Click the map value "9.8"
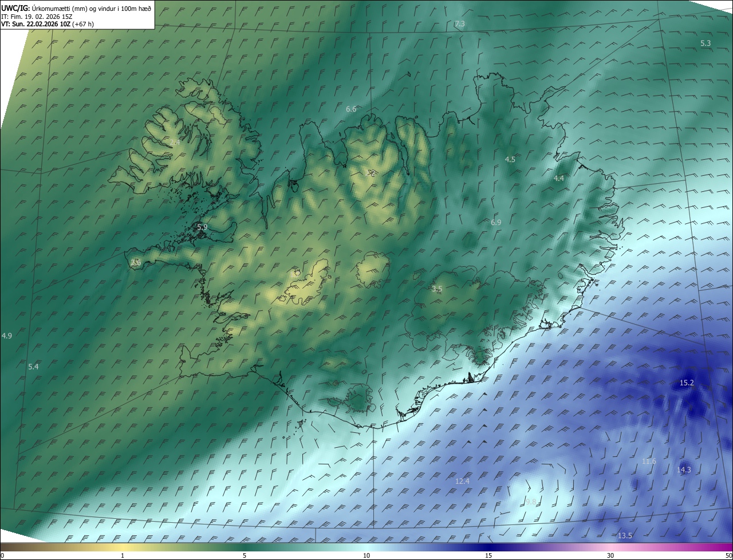Image resolution: width=733 pixels, height=560 pixels. point(531,502)
